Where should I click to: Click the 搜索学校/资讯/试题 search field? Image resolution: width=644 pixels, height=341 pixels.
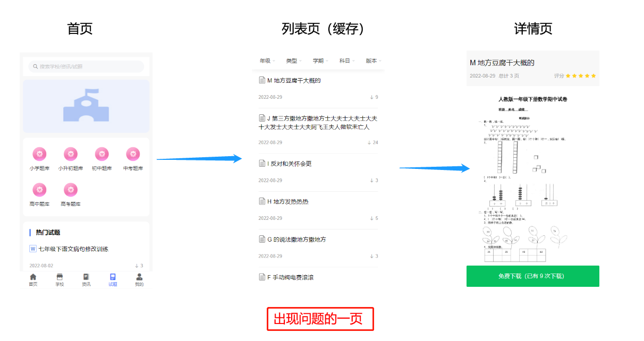tap(86, 66)
